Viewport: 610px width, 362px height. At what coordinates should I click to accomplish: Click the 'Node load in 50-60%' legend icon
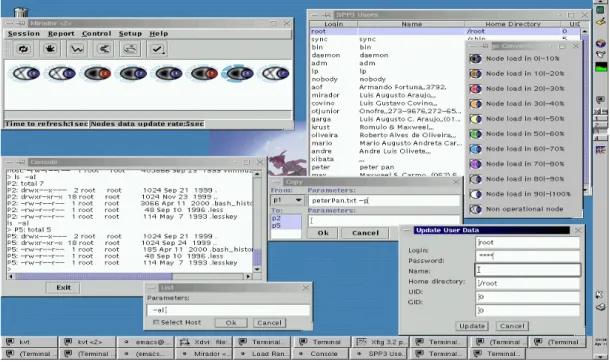[x=475, y=134]
